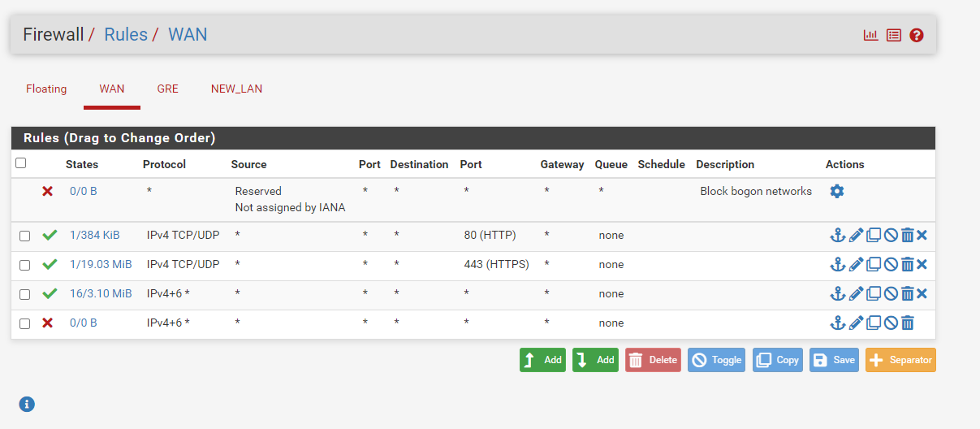Click anchor icon on the HTTP rule
Viewport: 980px width, 429px height.
[x=837, y=236]
